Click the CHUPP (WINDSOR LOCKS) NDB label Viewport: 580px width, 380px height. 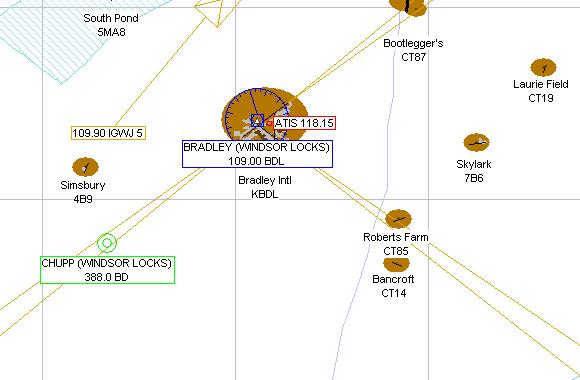click(x=107, y=270)
